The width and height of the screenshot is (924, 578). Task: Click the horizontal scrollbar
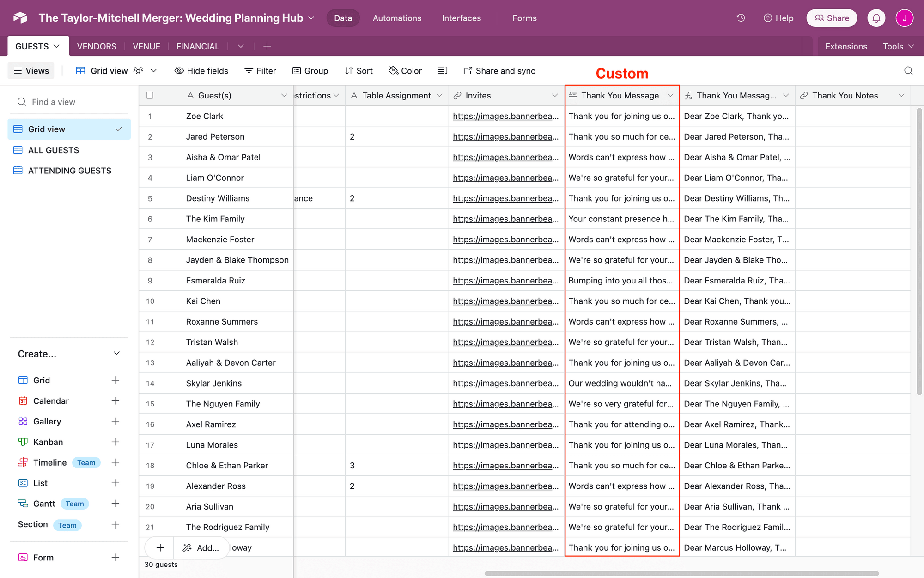coord(681,573)
